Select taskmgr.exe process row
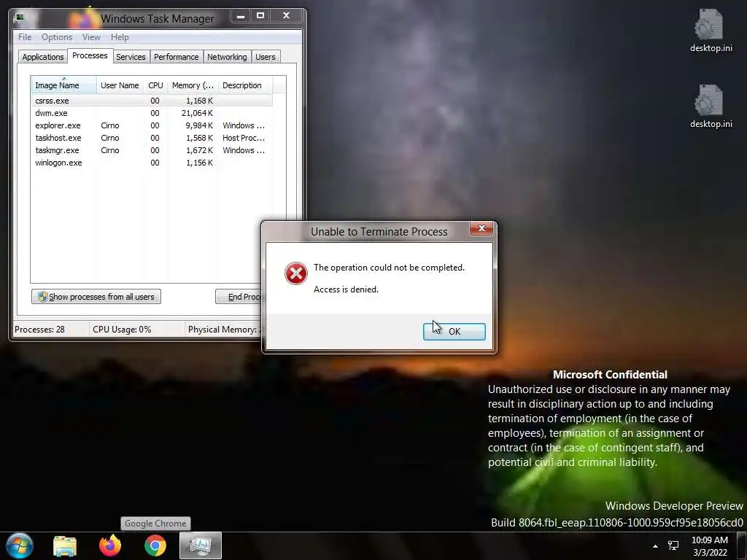The image size is (747, 560). (x=152, y=150)
